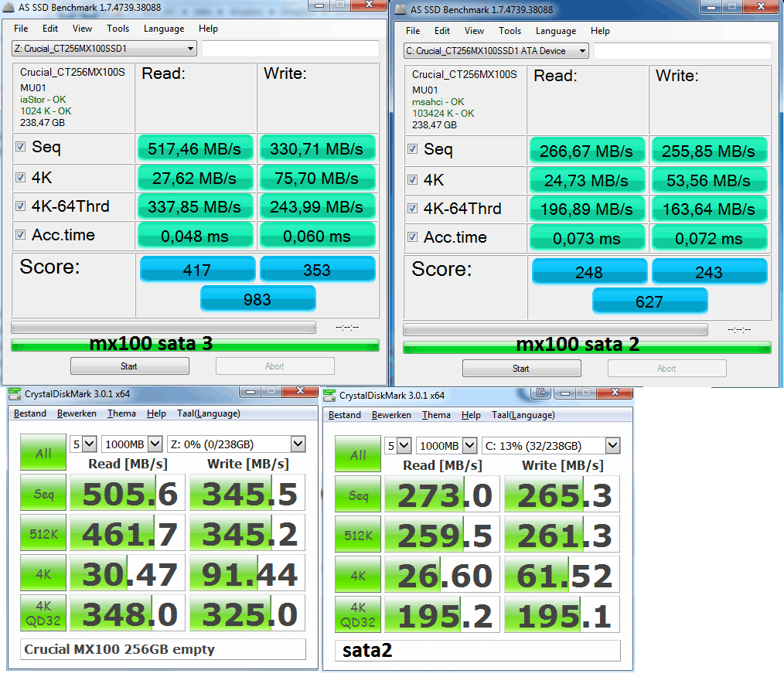Viewport: 784px width, 677px height.
Task: Click gray progress bar in left AS SSD
Action: click(163, 327)
